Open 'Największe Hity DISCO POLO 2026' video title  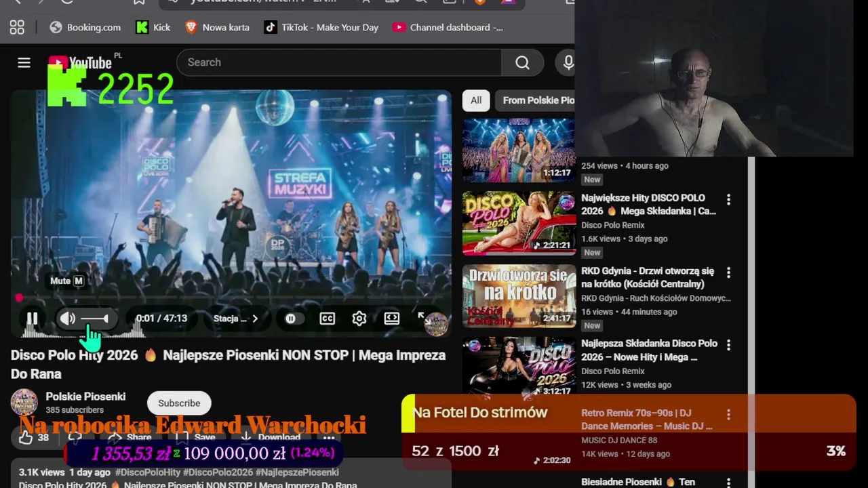[x=648, y=205]
